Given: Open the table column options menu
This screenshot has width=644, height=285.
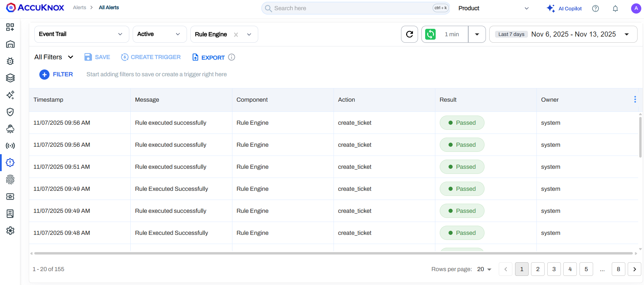Looking at the screenshot, I should point(635,99).
